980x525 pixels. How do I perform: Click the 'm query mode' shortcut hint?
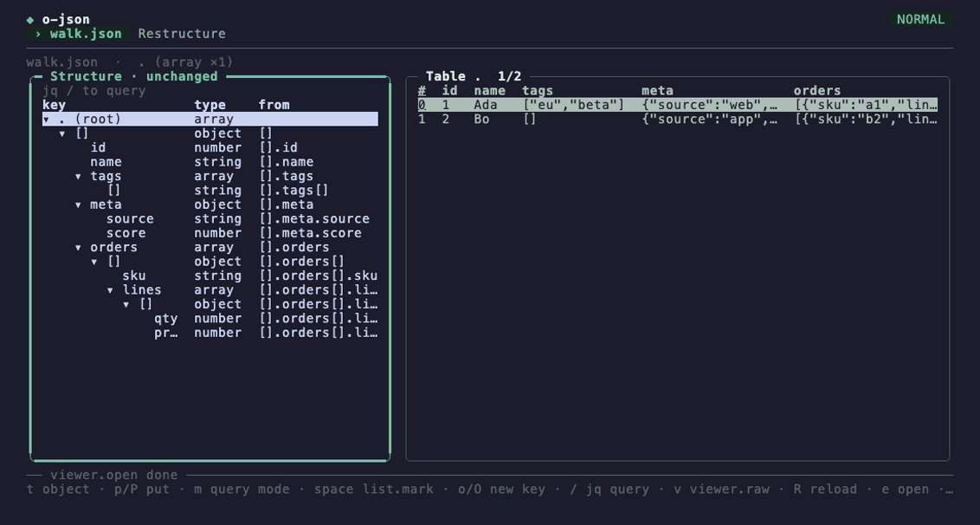(x=242, y=489)
